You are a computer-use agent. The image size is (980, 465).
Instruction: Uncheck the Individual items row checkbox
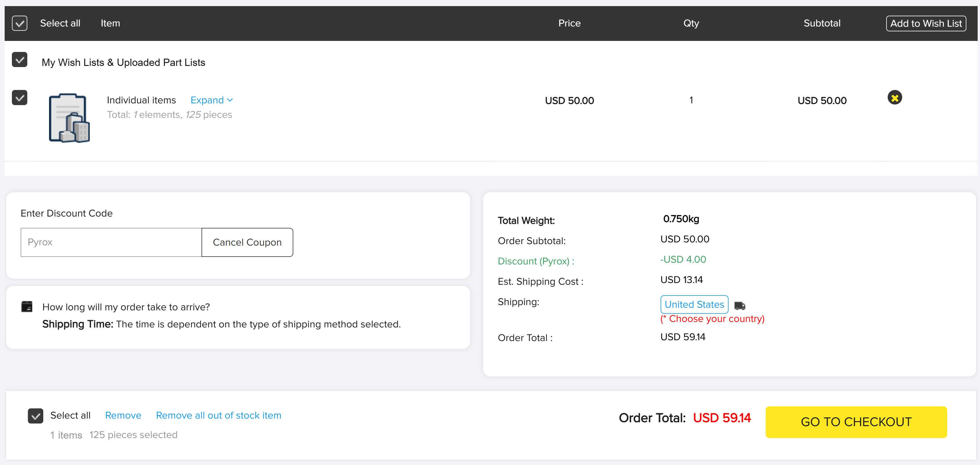coord(19,98)
